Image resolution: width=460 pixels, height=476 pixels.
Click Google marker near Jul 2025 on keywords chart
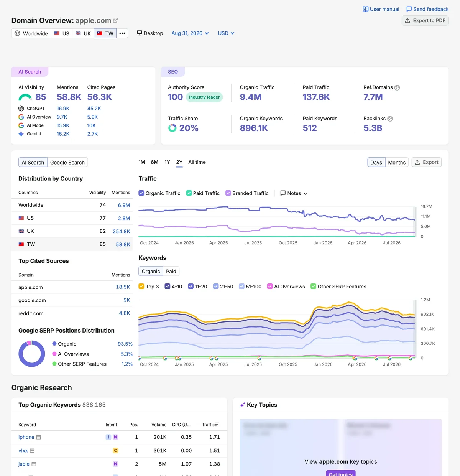click(259, 358)
